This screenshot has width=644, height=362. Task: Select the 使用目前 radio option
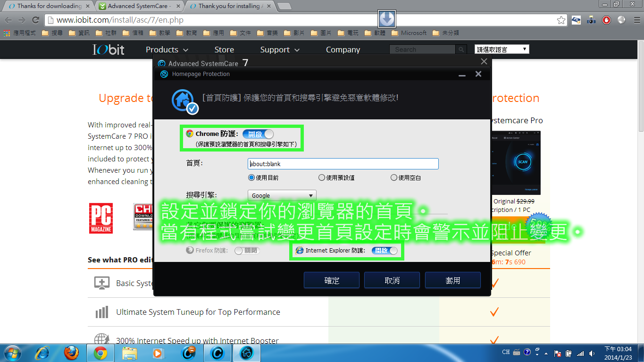264,178
